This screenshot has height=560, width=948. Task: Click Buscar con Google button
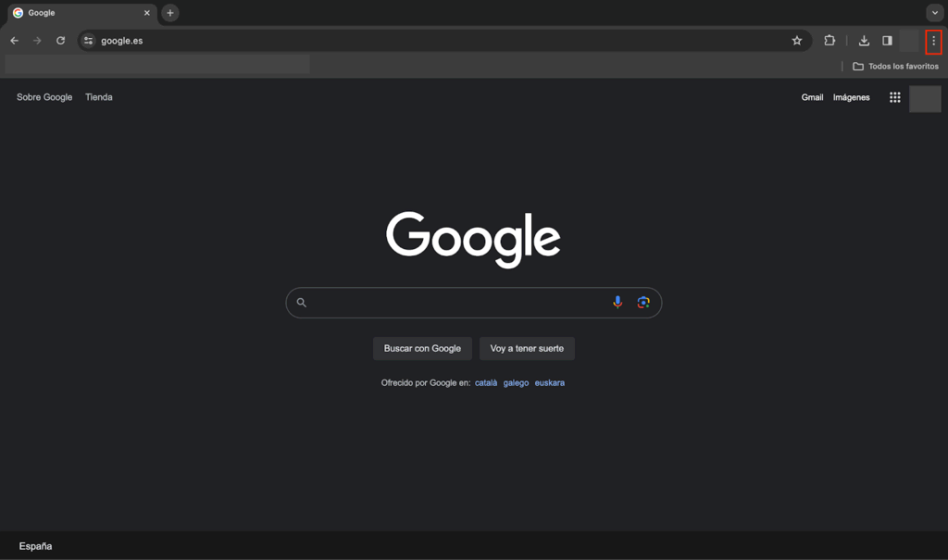tap(422, 348)
